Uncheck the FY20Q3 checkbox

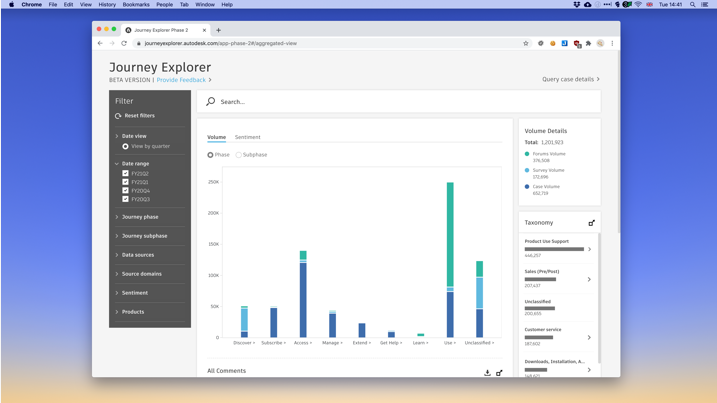(x=125, y=199)
